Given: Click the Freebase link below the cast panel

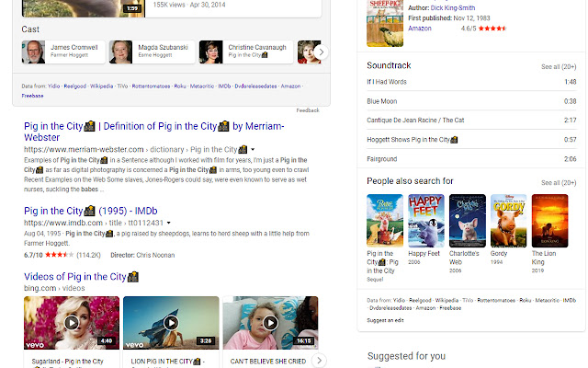Looking at the screenshot, I should (x=32, y=96).
